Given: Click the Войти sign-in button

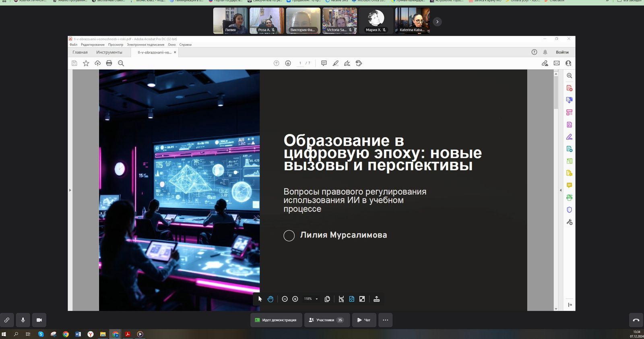Looking at the screenshot, I should click(x=562, y=52).
